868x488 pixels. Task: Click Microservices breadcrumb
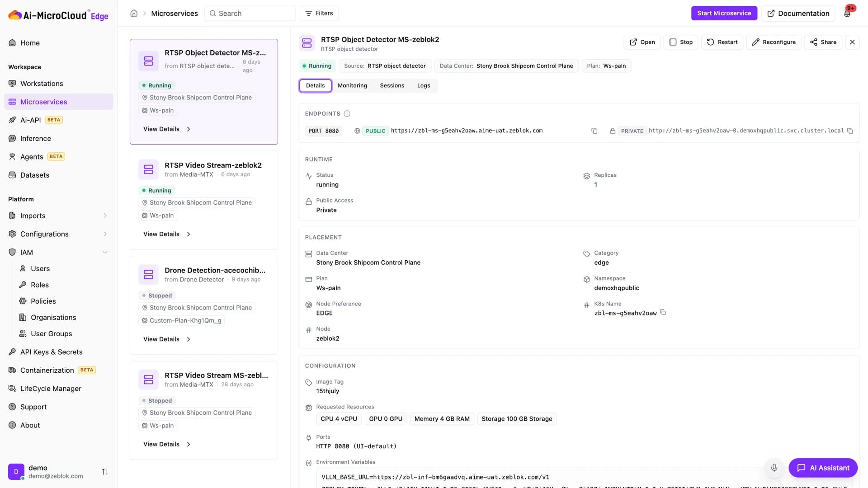point(175,14)
